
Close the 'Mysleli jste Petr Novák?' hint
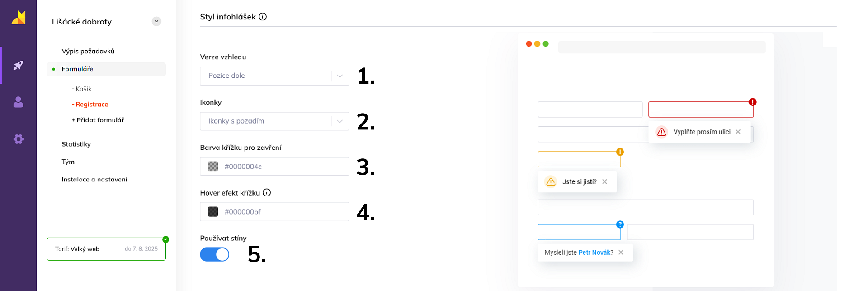pyautogui.click(x=621, y=253)
